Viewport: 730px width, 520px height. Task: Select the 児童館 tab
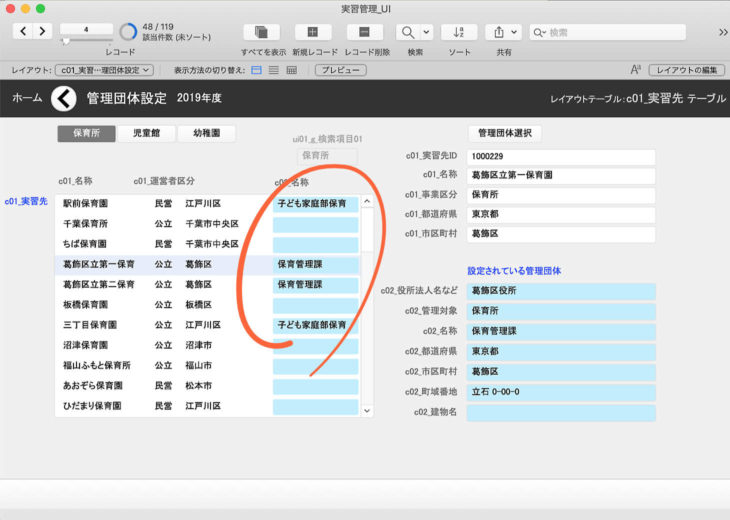(146, 133)
